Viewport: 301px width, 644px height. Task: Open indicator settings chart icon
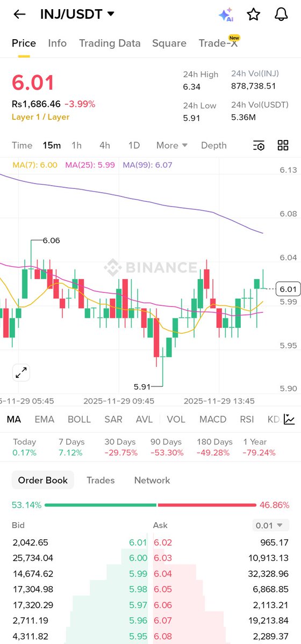[x=289, y=419]
